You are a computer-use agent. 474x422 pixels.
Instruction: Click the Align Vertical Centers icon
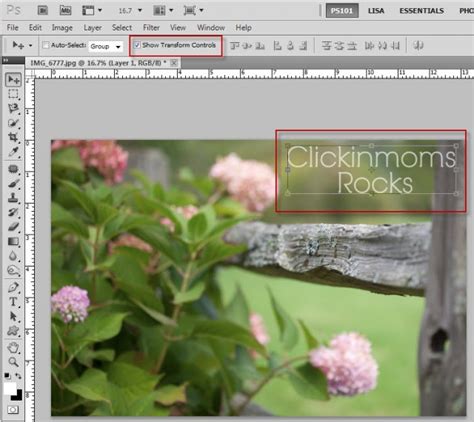pos(247,45)
